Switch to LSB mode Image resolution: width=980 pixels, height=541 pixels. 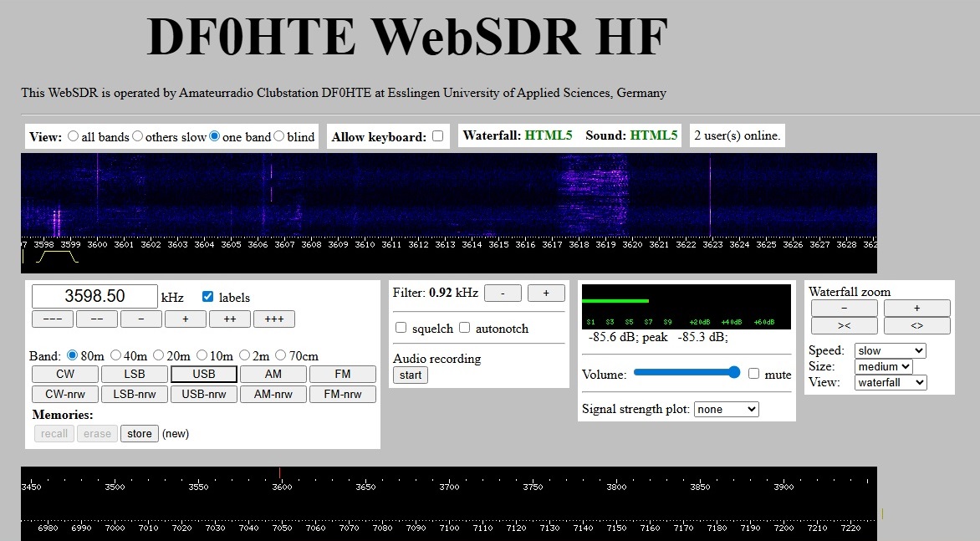tap(134, 374)
